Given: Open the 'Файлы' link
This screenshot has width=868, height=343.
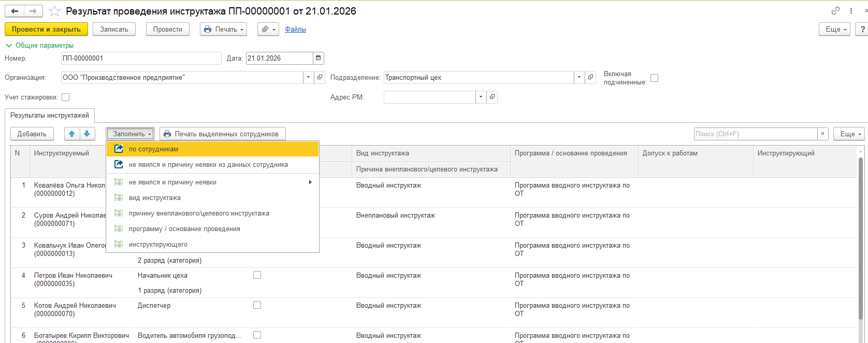Looking at the screenshot, I should (295, 30).
